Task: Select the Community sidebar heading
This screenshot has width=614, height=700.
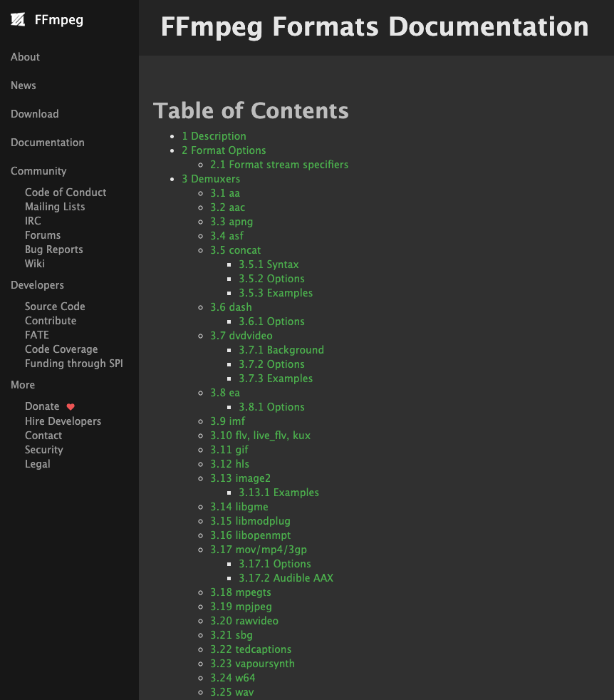Action: point(39,171)
